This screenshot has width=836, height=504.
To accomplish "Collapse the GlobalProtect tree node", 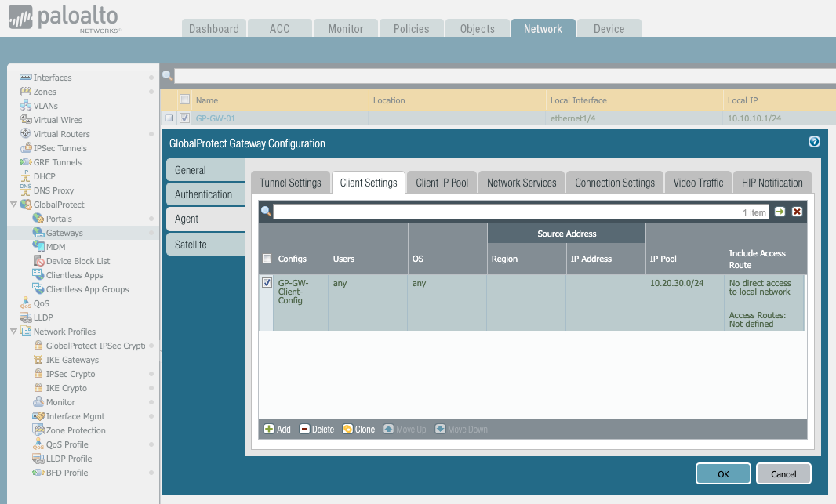I will click(13, 205).
